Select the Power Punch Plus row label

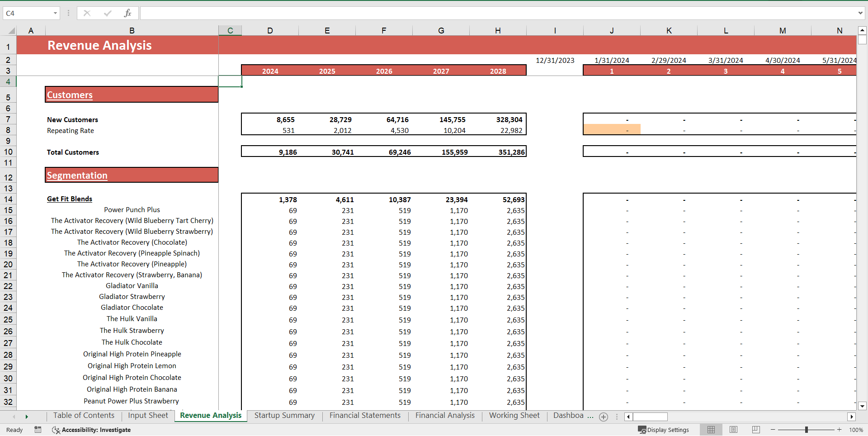click(x=132, y=210)
